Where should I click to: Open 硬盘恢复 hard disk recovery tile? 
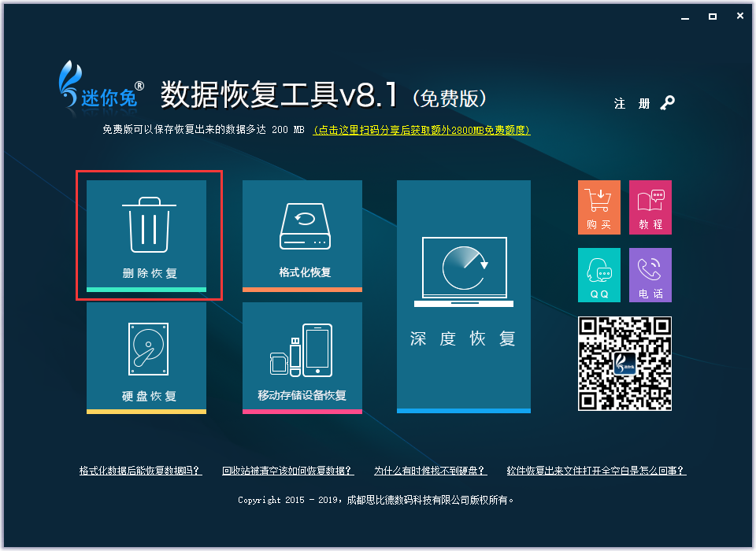click(x=146, y=357)
